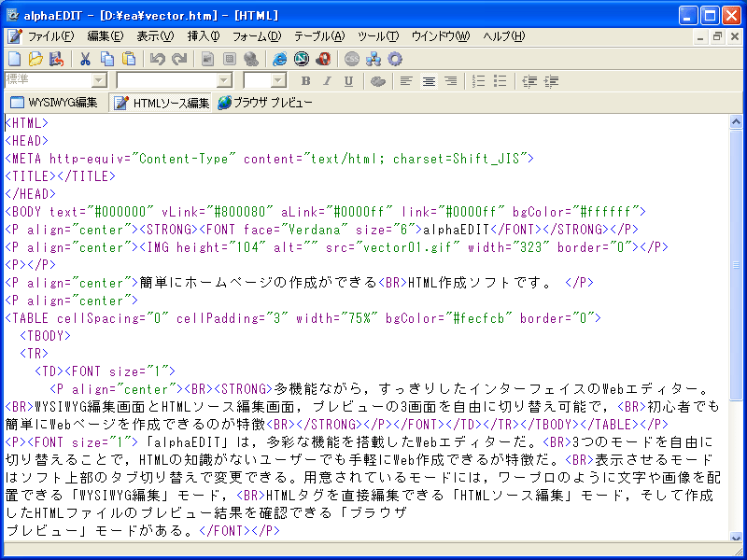Open the 挿入(I) menu
Viewport: 747px width, 560px height.
(204, 36)
